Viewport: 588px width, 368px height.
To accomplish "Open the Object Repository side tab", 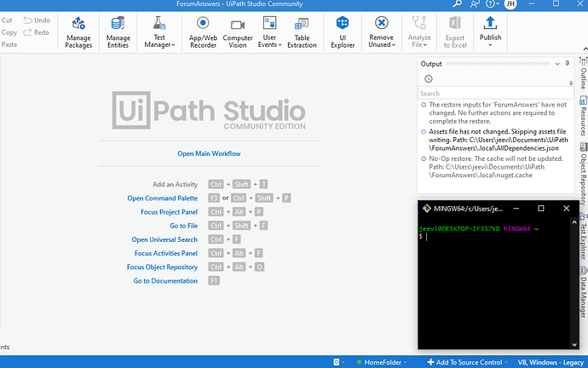I will tap(583, 174).
